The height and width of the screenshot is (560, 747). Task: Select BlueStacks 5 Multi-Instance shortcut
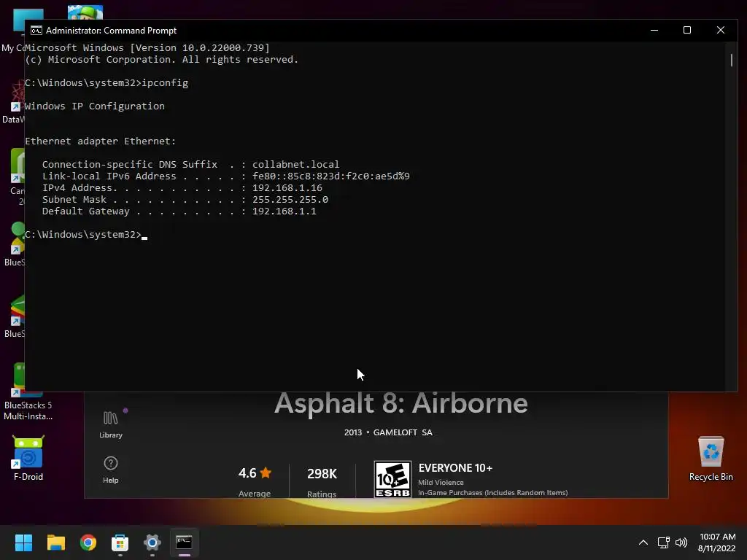28,392
